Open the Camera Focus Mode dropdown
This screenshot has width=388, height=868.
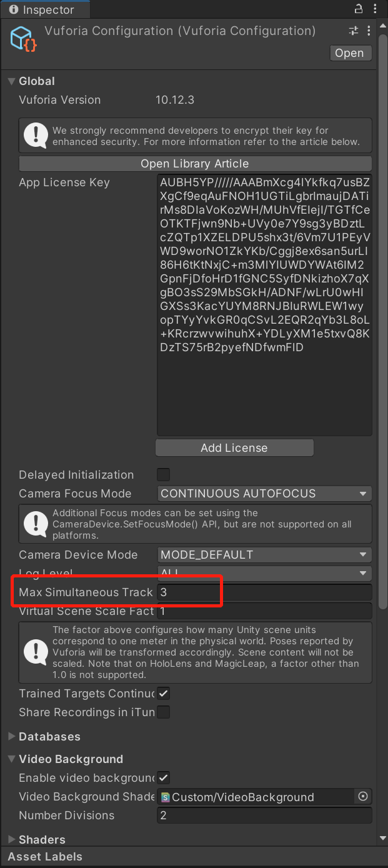pos(264,494)
